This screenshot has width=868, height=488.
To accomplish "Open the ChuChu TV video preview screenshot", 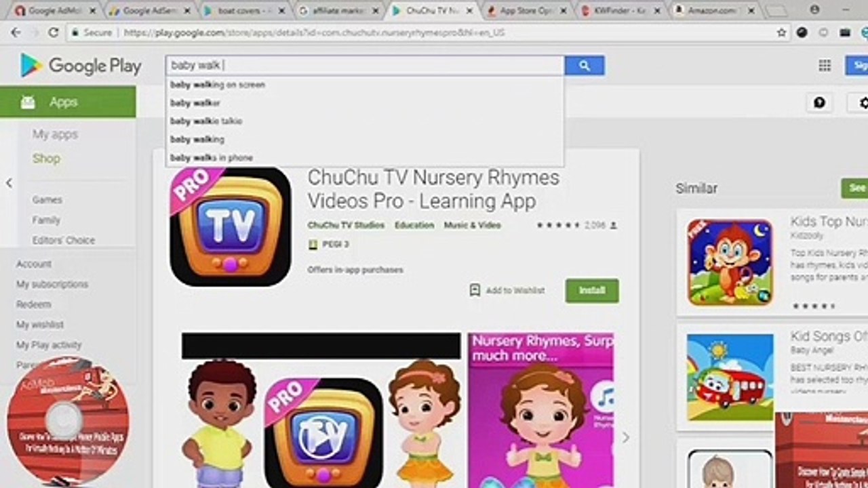I will point(321,410).
